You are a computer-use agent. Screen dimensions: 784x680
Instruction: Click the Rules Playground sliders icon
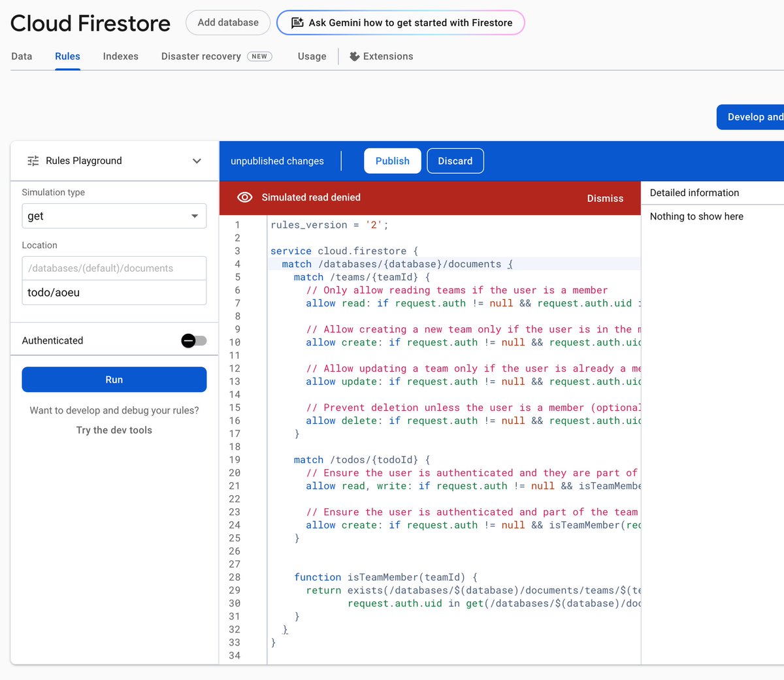[x=33, y=160]
